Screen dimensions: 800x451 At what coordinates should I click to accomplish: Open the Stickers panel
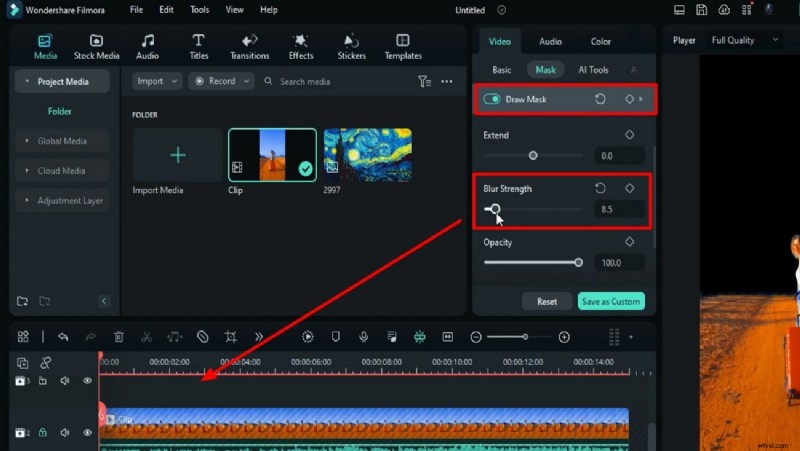[x=351, y=47]
